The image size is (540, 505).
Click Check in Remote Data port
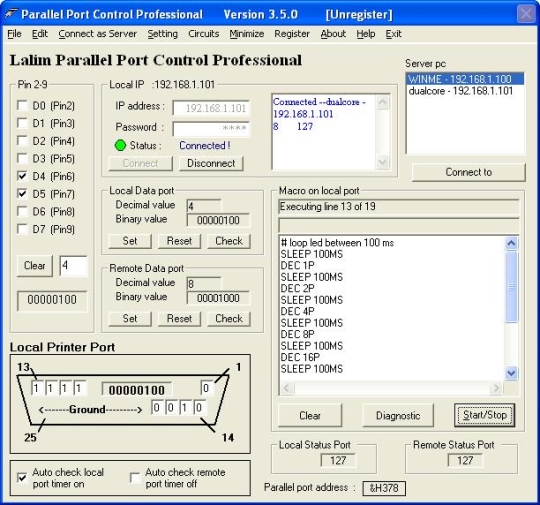(x=229, y=319)
